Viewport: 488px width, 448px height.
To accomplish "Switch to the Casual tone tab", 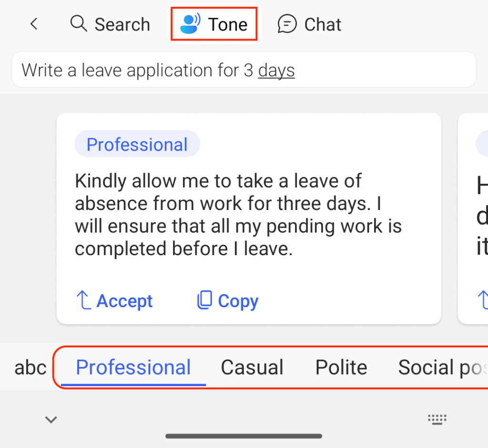I will [x=252, y=367].
